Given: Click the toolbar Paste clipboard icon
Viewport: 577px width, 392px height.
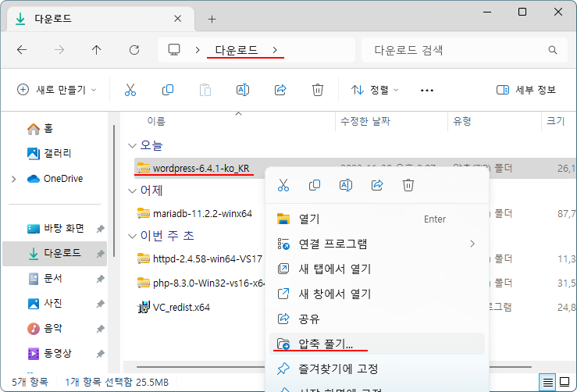Looking at the screenshot, I should (205, 90).
